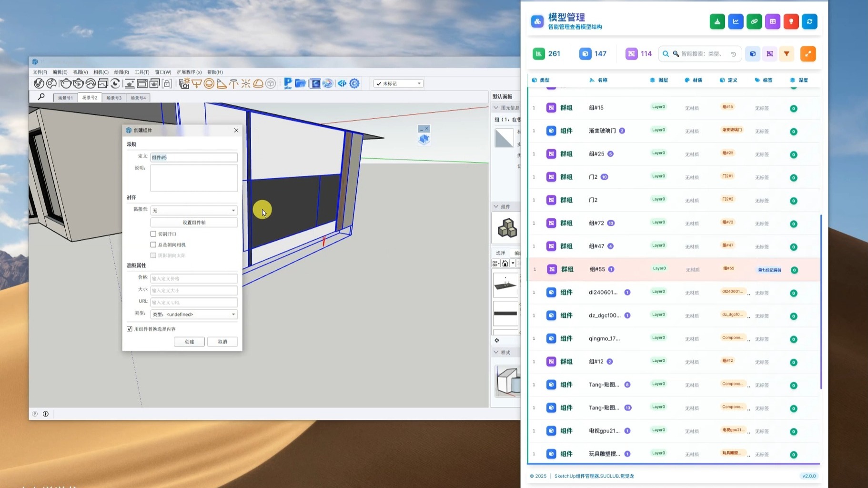Click the blue gear icon in toolbar
The width and height of the screenshot is (868, 488).
pos(354,83)
